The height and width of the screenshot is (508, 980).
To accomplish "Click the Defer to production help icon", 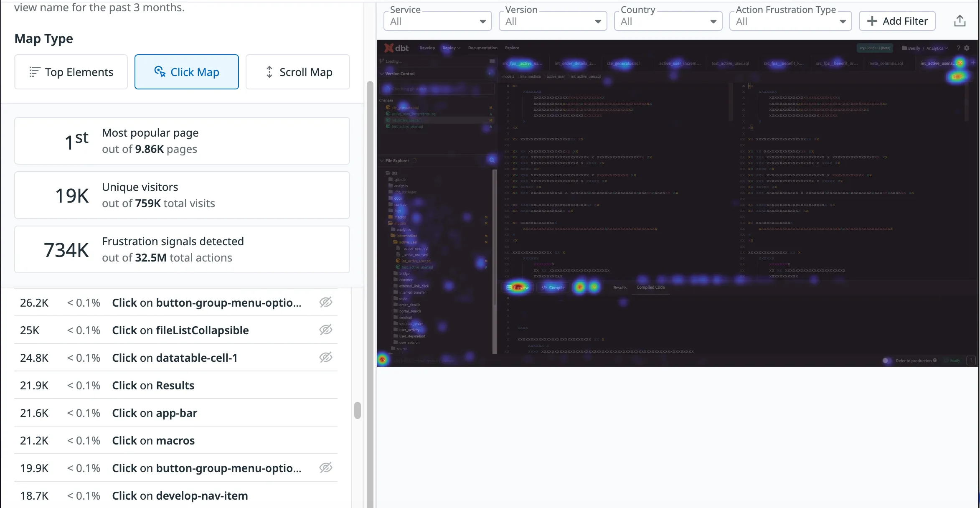I will pos(935,360).
